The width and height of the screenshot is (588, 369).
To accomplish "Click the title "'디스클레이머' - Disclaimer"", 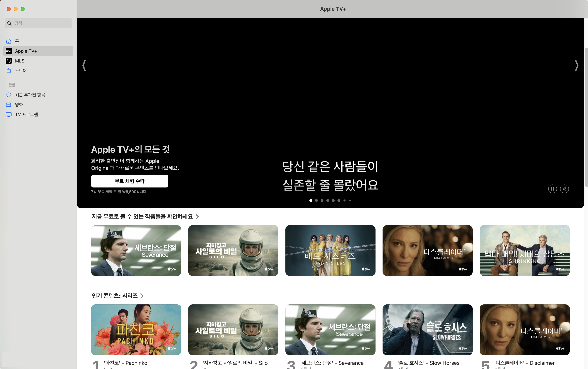I will click(x=524, y=363).
